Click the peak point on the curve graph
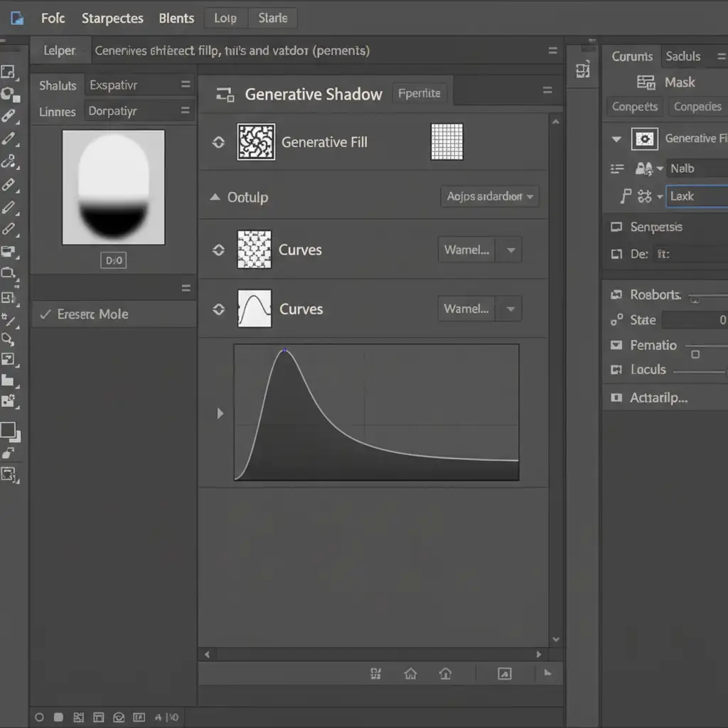Screen dimensions: 728x728 [284, 350]
